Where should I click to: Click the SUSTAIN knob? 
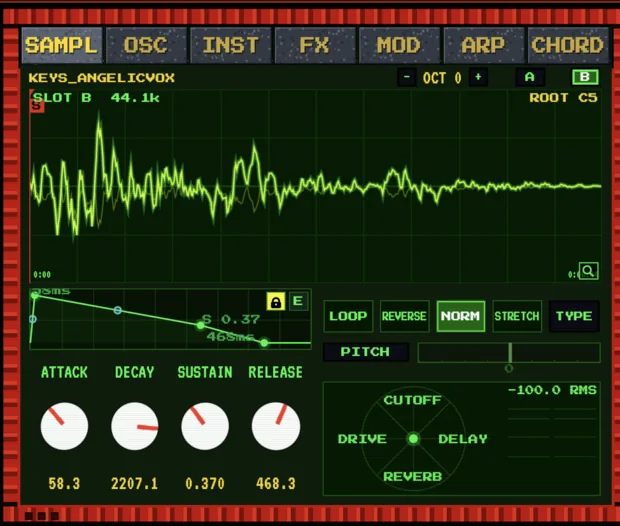pos(205,426)
